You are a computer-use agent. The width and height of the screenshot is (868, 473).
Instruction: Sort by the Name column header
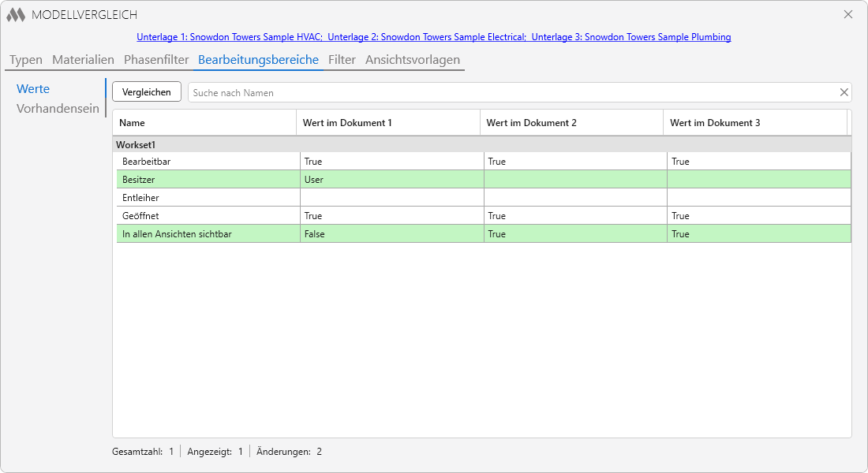[204, 123]
